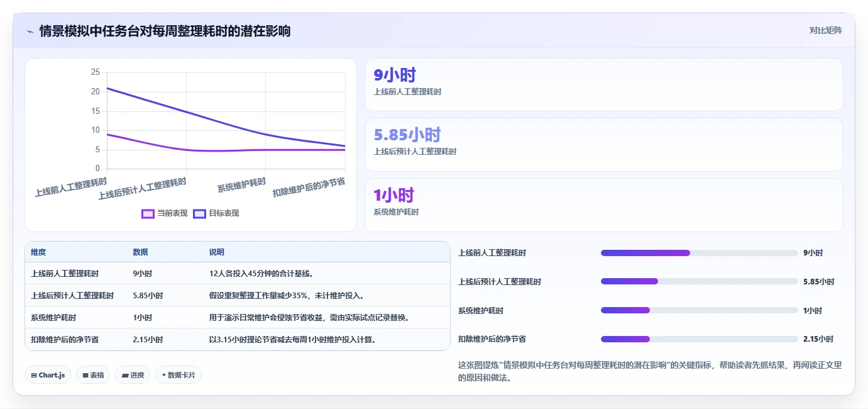868x409 pixels.
Task: Toggle the 当前表现 legend item
Action: tap(165, 213)
